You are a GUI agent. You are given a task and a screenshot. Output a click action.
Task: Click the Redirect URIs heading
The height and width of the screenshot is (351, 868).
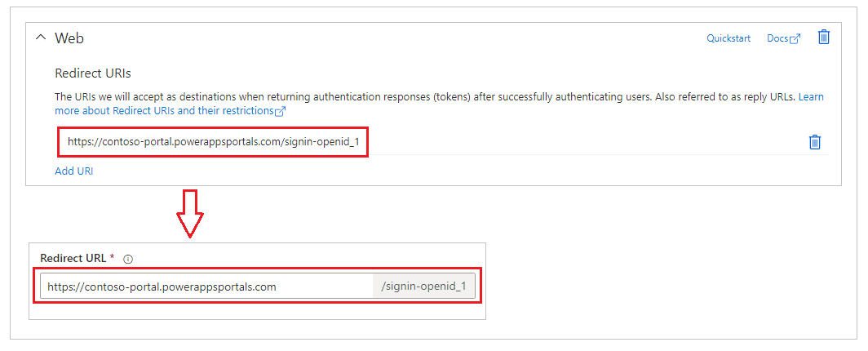click(92, 73)
